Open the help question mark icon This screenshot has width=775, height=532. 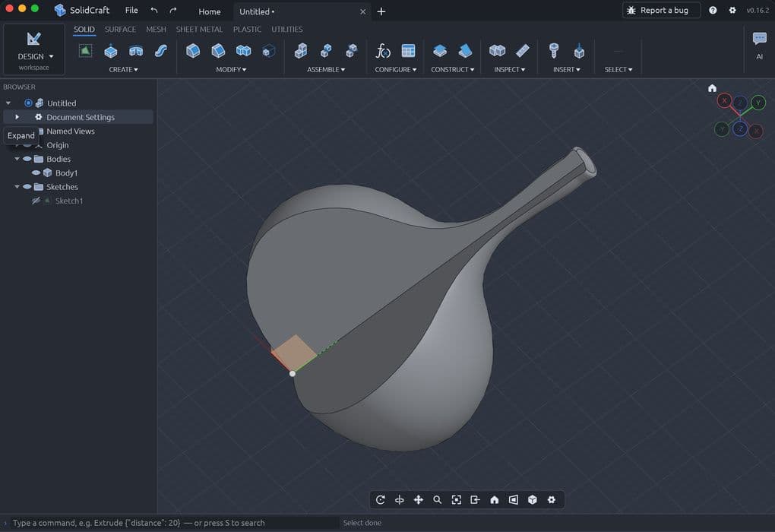tap(713, 11)
